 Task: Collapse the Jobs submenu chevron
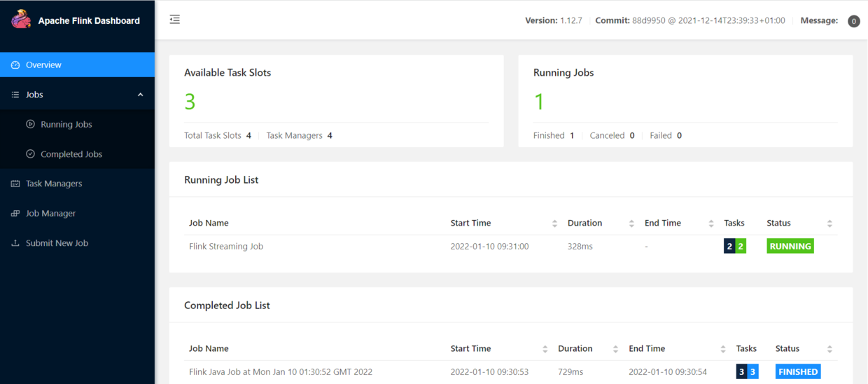[x=140, y=95]
